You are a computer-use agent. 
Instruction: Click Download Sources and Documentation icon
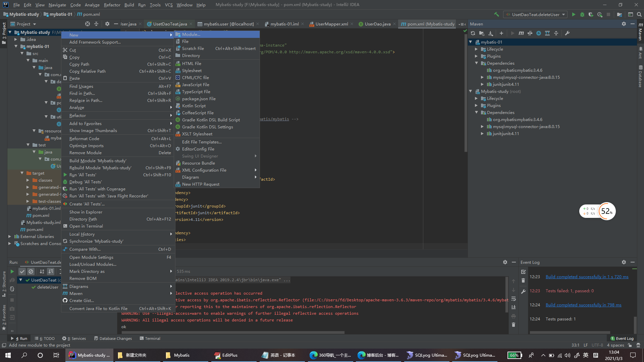click(x=490, y=33)
